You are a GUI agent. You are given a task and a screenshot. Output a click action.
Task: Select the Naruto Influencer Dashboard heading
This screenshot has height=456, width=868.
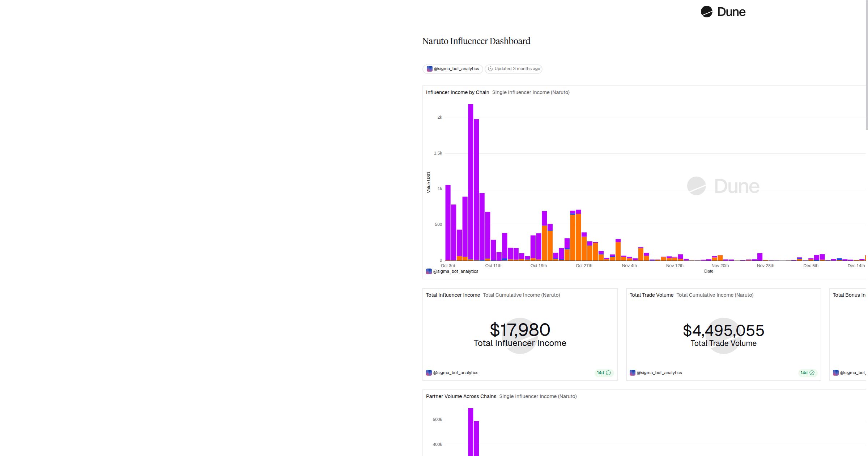click(x=476, y=41)
